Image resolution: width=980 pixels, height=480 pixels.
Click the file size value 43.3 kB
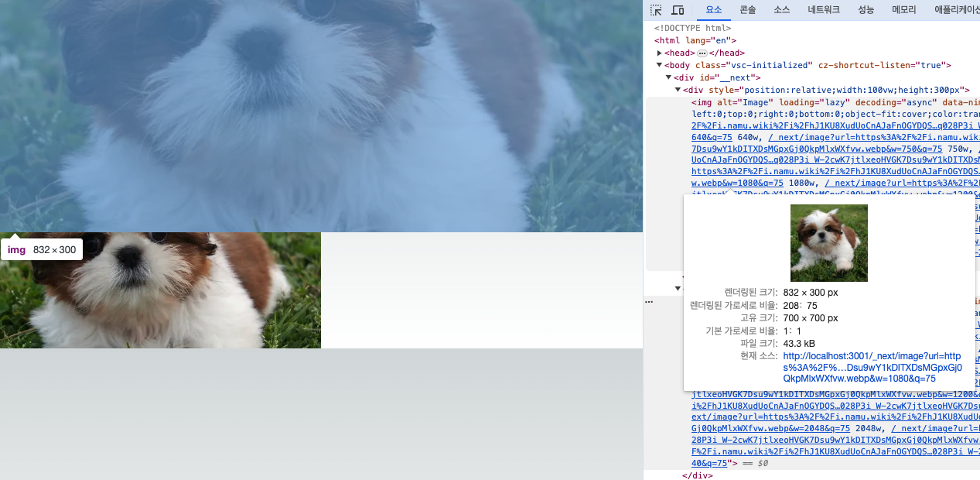(x=798, y=343)
